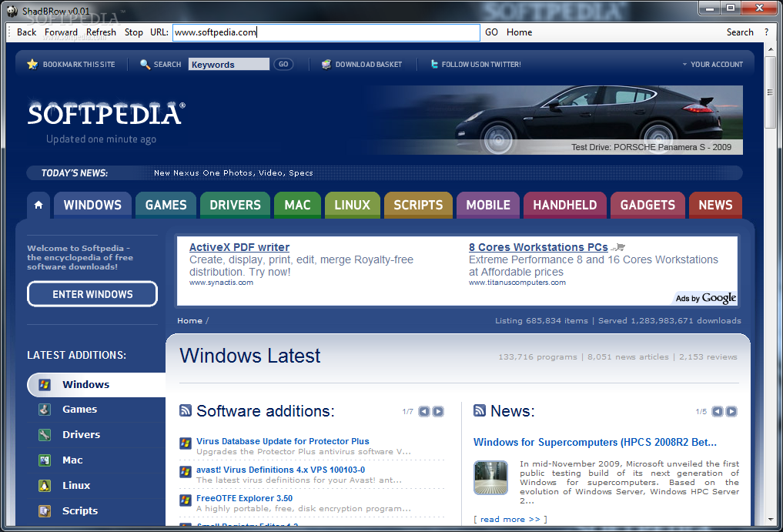Screen dimensions: 783x532
Task: Open the DRIVERS category tab
Action: (x=235, y=205)
